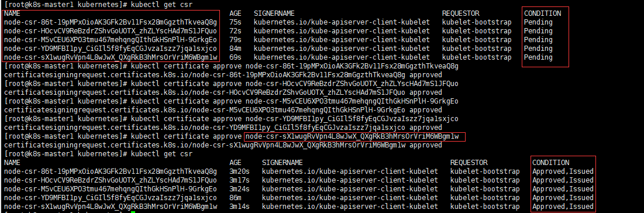Click 'Approved,Issued' in the 86m row

563,198
